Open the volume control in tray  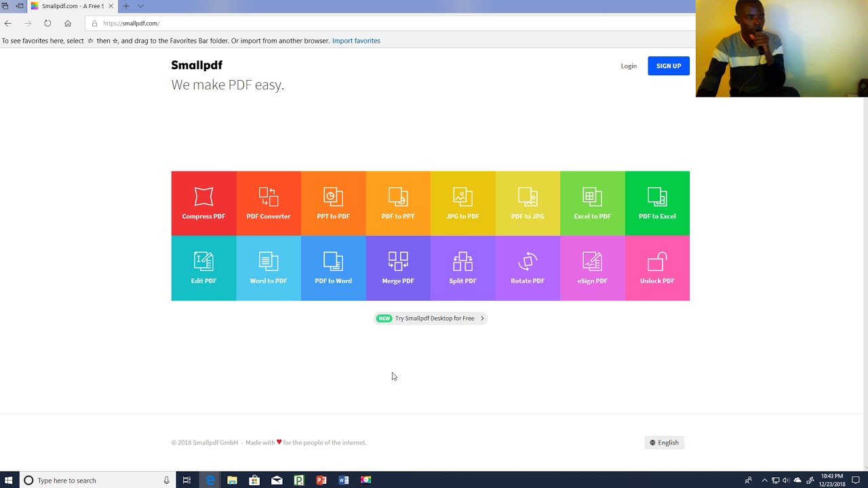[x=786, y=480]
